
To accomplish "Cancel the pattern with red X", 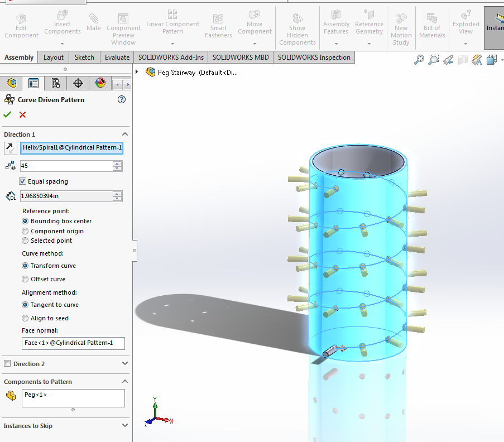I will (x=22, y=115).
